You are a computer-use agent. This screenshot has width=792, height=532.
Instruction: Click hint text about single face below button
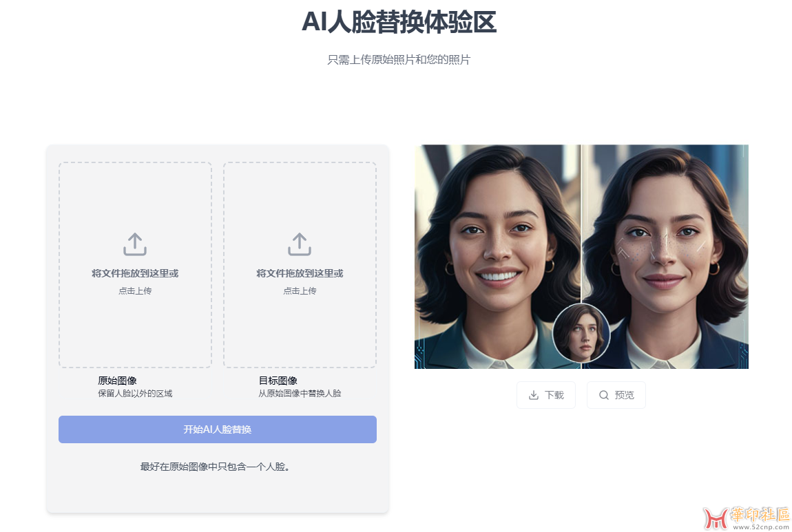217,467
